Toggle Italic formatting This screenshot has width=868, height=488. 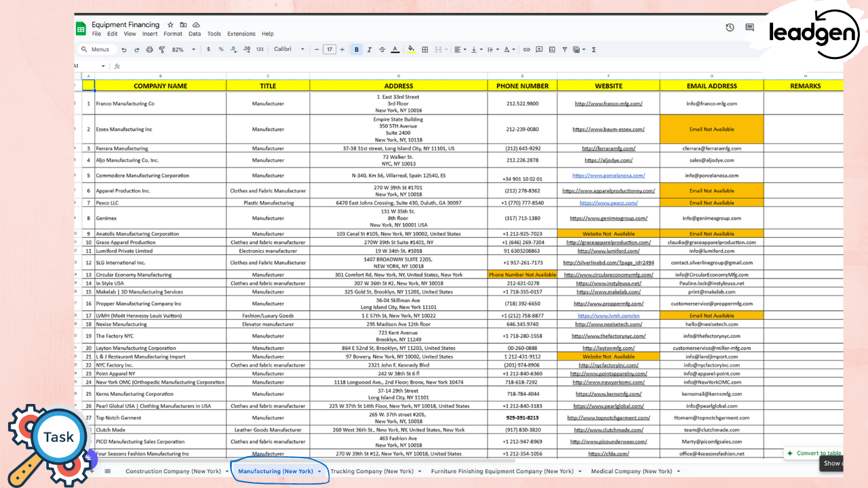tap(370, 49)
